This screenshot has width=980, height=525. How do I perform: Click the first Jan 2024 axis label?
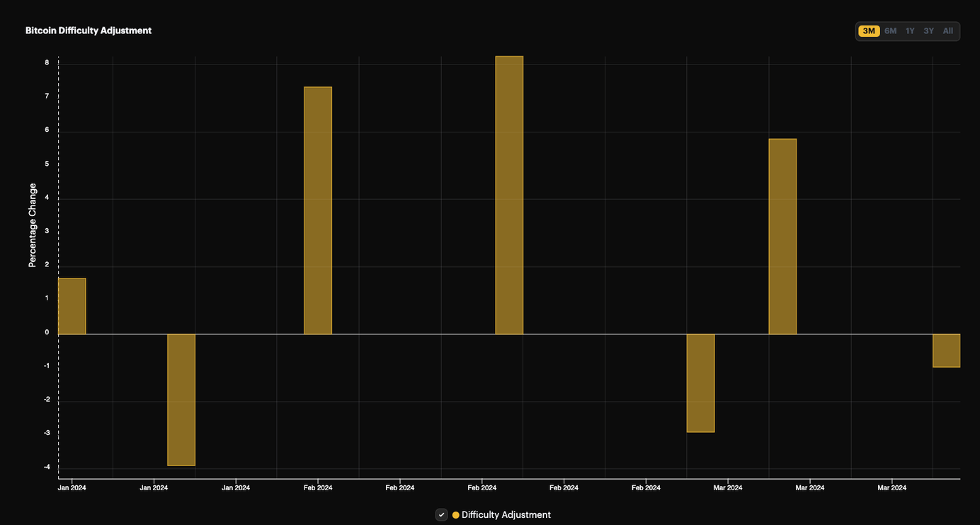pos(72,487)
